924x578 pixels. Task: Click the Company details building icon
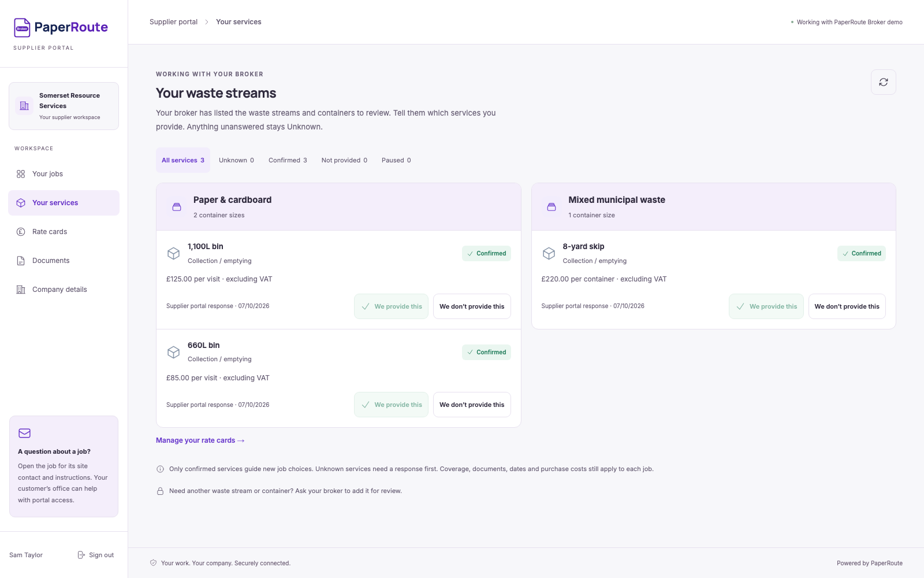[x=21, y=290]
